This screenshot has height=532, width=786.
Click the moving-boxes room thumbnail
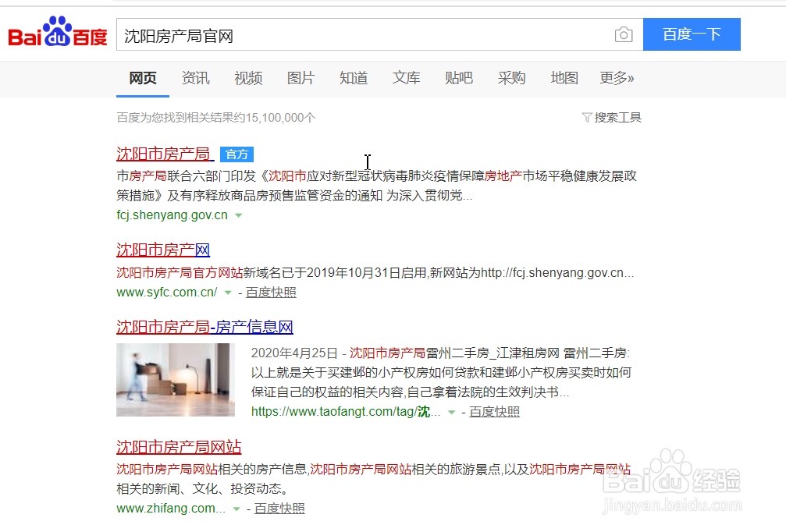tap(176, 380)
